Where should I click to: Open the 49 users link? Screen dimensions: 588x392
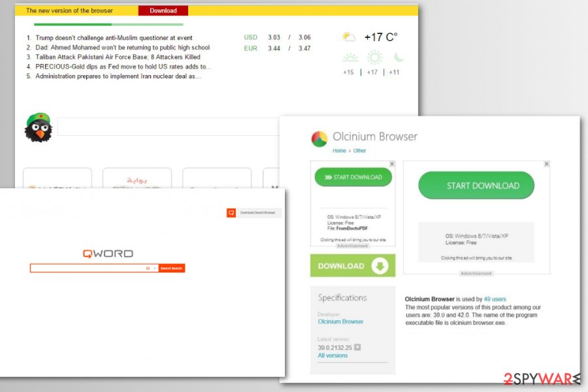point(495,299)
